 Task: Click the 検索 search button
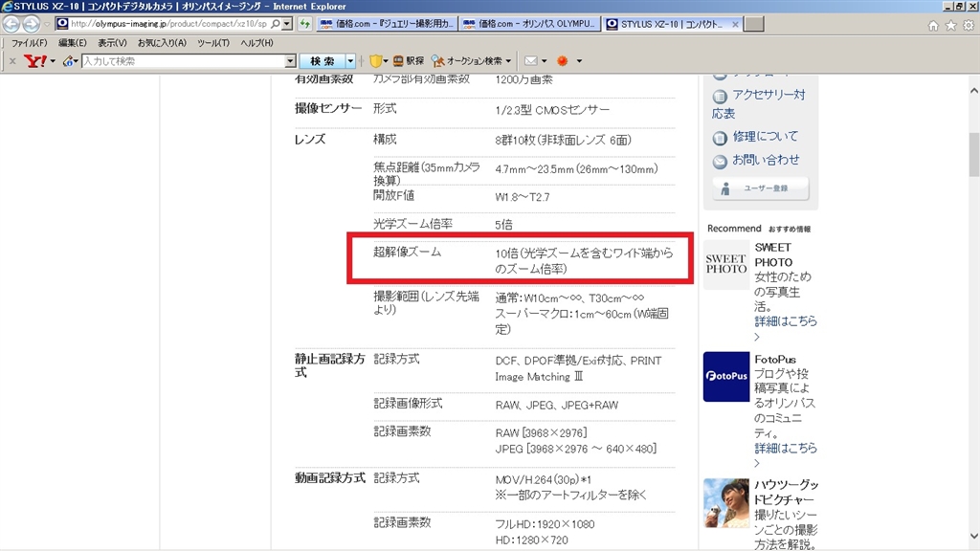pyautogui.click(x=323, y=60)
